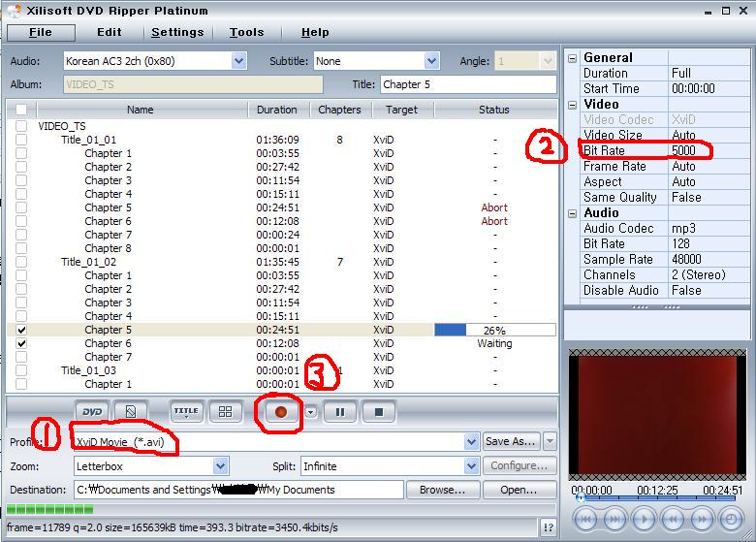This screenshot has width=756, height=542.
Task: Click the Sample Rate 48000 value
Action: 686,259
